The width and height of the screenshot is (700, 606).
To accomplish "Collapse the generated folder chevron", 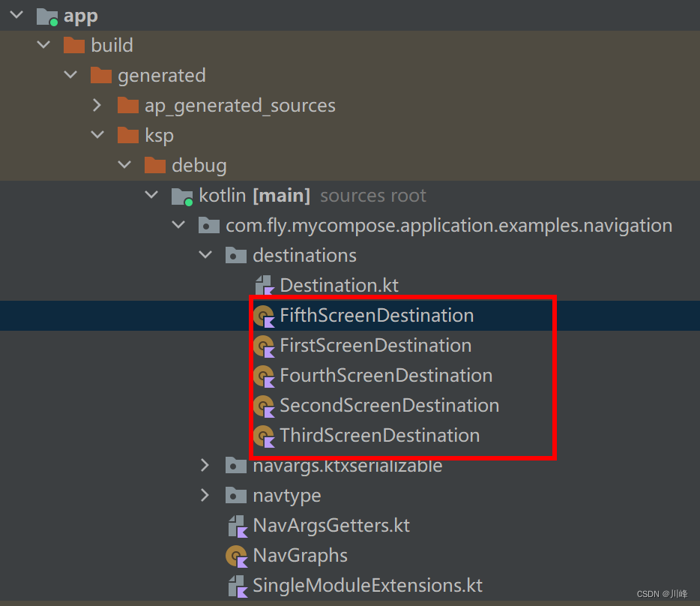I will coord(70,75).
